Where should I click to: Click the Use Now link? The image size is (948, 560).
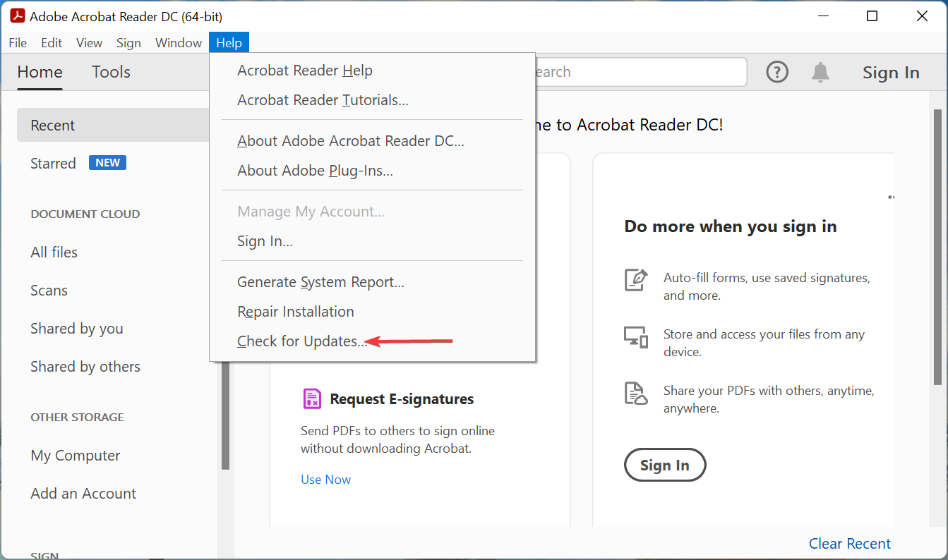[325, 480]
